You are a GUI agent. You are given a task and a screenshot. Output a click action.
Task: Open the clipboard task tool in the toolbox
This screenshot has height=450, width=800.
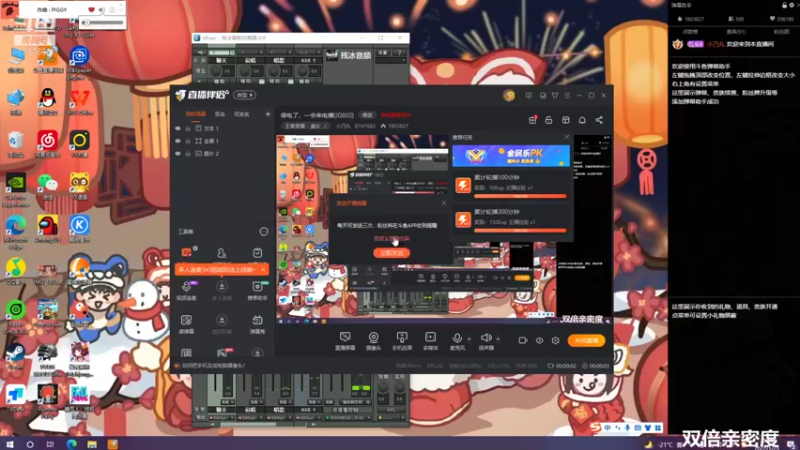[257, 253]
